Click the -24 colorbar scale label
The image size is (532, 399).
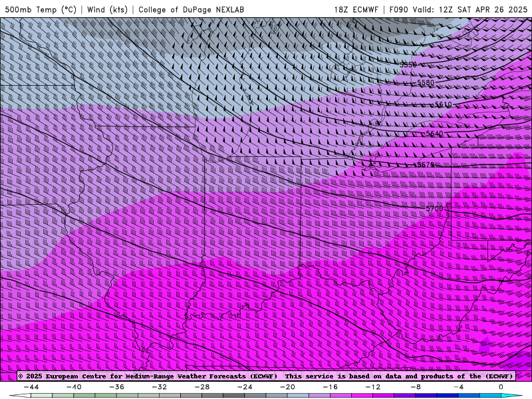(245, 387)
